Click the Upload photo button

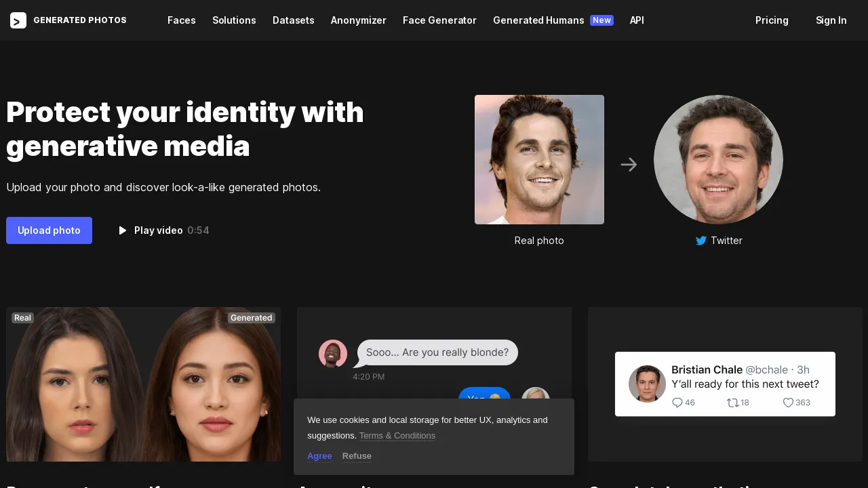point(49,230)
